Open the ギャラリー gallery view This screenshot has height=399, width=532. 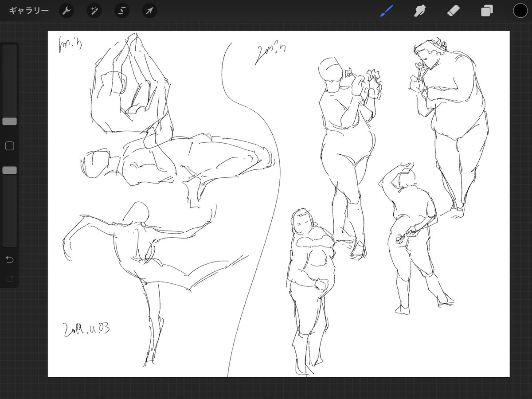coord(29,11)
